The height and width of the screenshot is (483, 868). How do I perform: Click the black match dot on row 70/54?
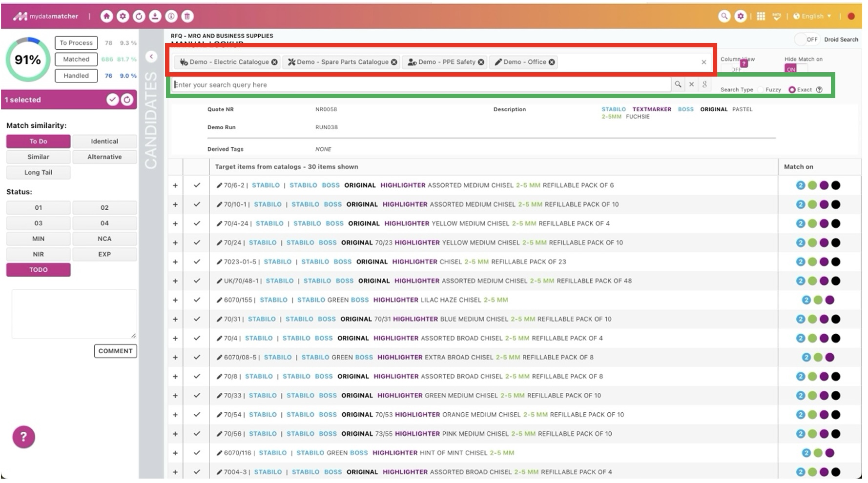point(836,415)
